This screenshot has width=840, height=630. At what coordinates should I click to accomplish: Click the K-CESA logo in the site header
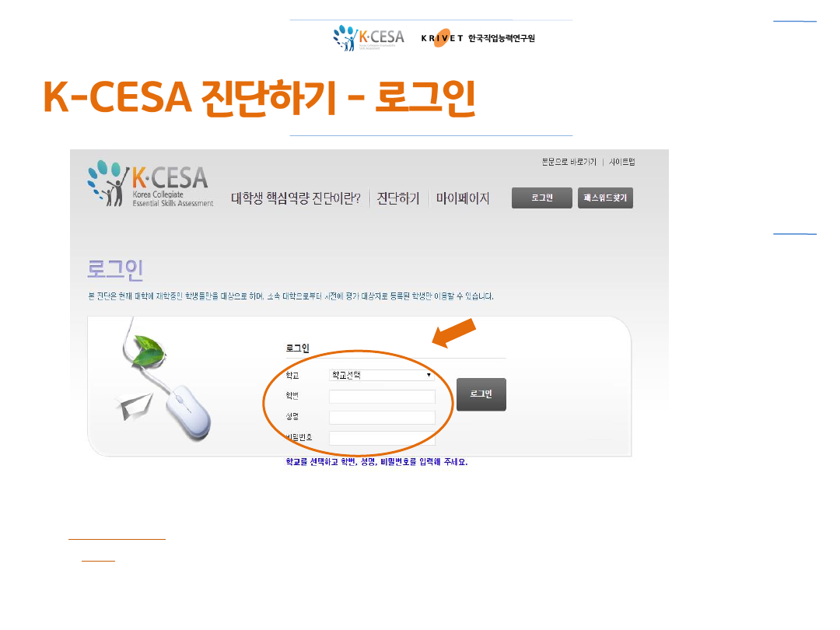click(151, 184)
